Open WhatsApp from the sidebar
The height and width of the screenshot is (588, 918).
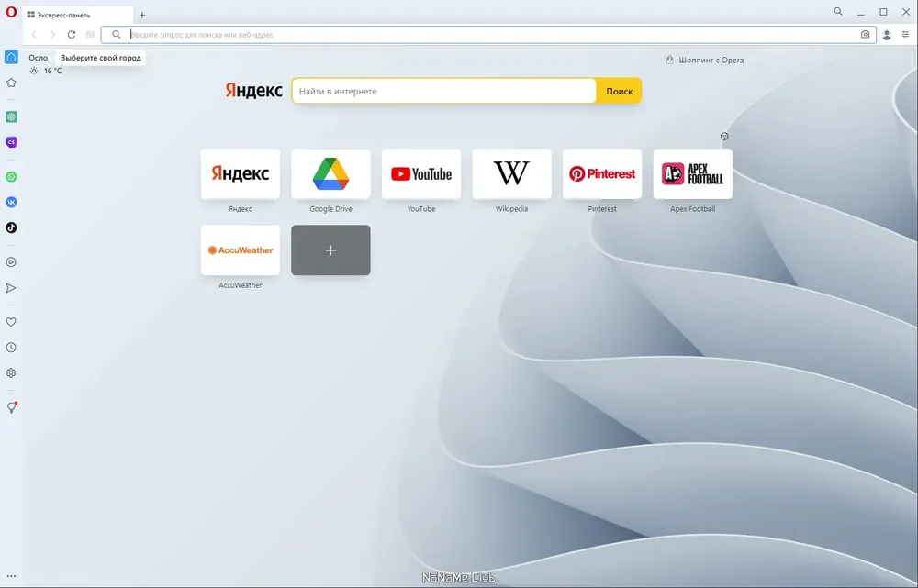[x=11, y=177]
